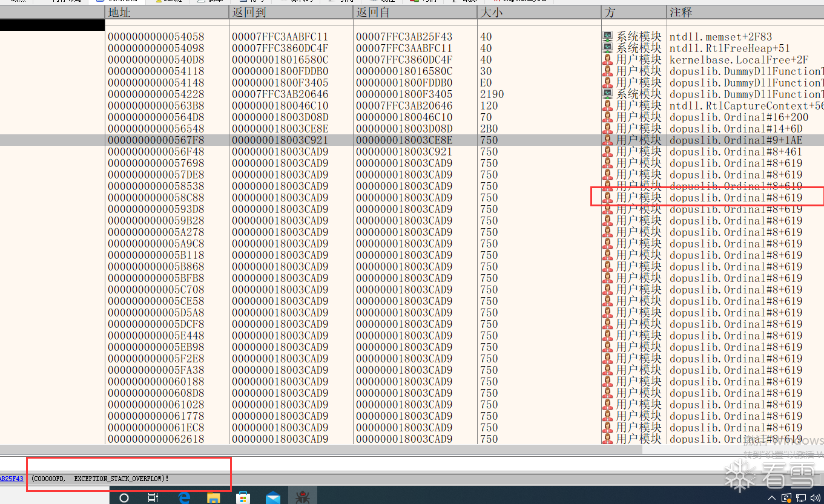The height and width of the screenshot is (504, 824).
Task: Launch Microsoft Edge from the taskbar
Action: (x=184, y=497)
